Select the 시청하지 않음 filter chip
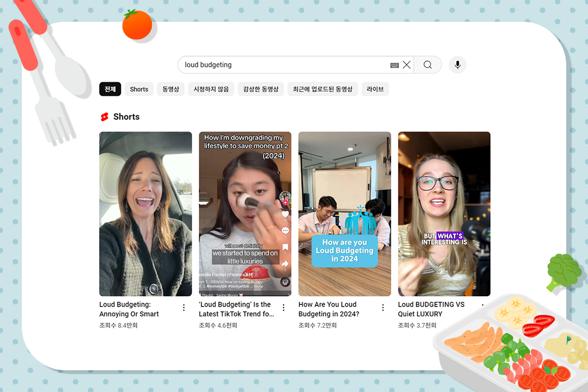Screen dimensions: 588x392 pyautogui.click(x=211, y=89)
